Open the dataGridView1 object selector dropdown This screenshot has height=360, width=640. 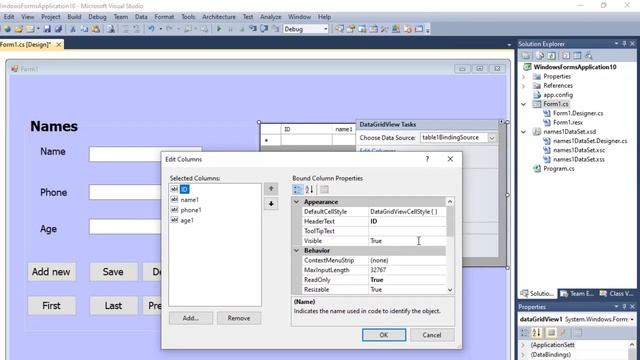point(632,319)
